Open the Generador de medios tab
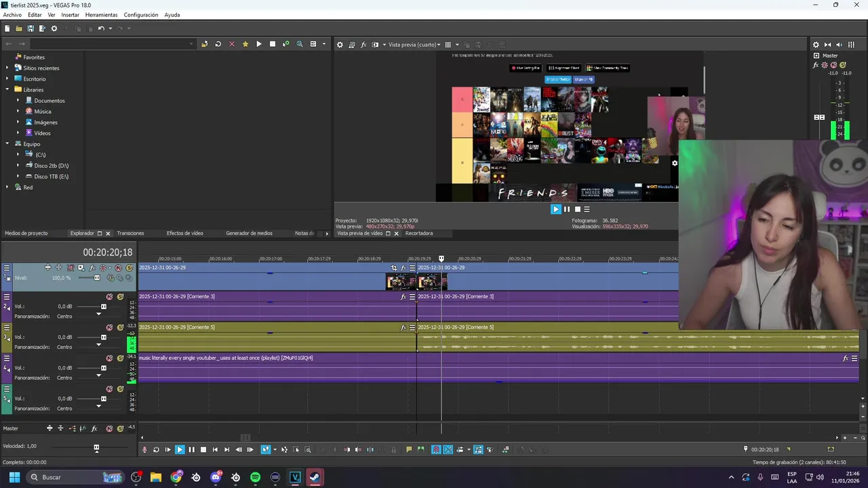The width and height of the screenshot is (868, 488). [249, 233]
